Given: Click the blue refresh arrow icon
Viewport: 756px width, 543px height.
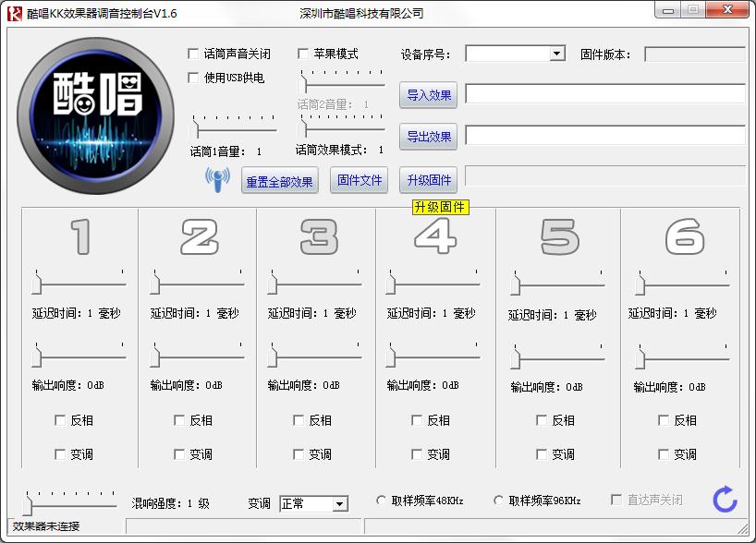Looking at the screenshot, I should pyautogui.click(x=725, y=500).
